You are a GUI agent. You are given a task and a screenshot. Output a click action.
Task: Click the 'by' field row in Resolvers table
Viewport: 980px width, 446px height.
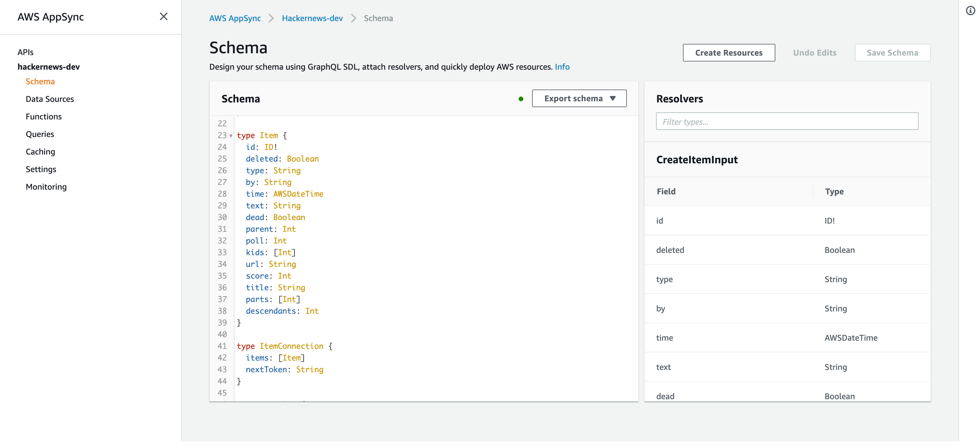(x=787, y=308)
